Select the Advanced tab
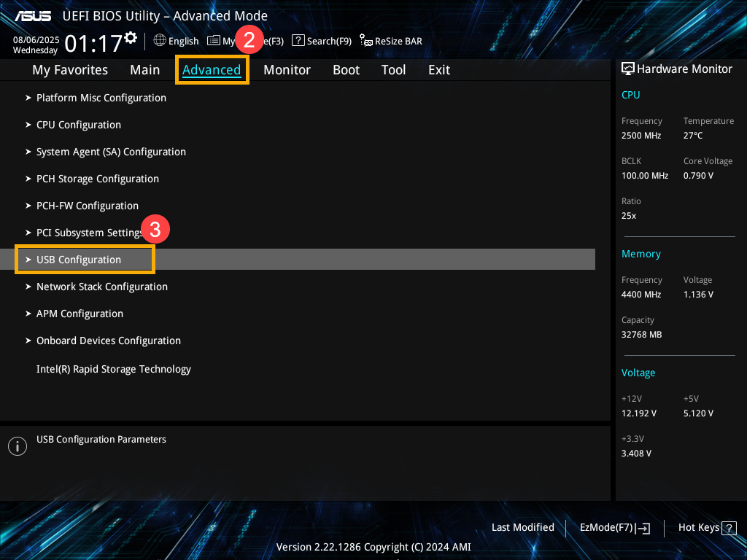Viewport: 747px width, 560px height. coord(212,70)
